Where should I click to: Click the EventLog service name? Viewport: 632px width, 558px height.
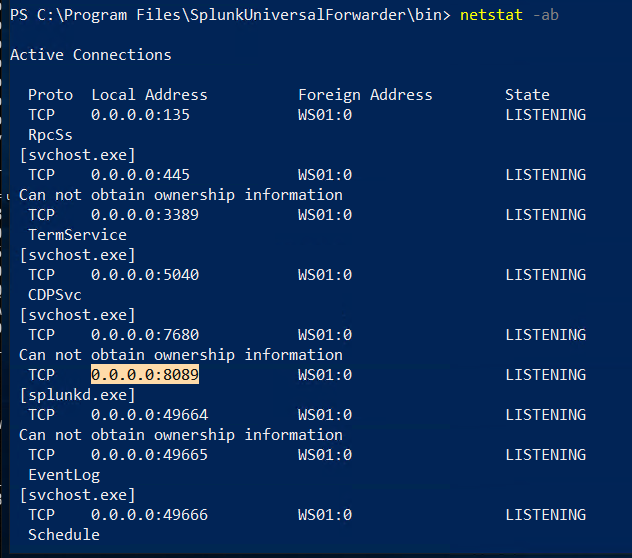click(x=64, y=475)
